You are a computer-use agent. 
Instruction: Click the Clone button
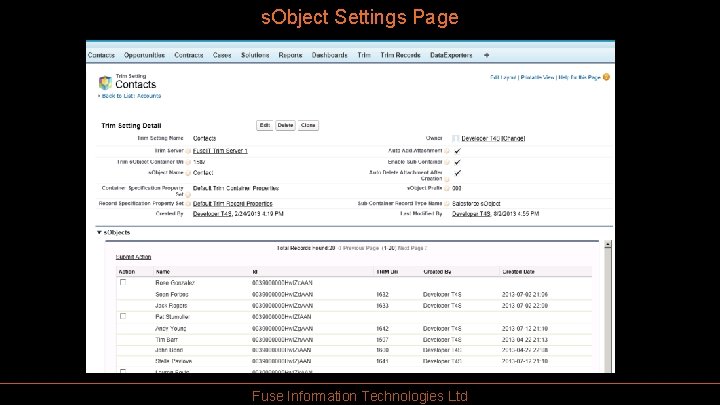coord(308,125)
